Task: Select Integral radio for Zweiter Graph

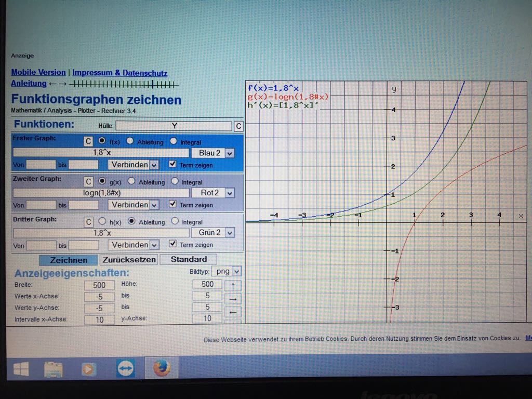Action: (175, 181)
